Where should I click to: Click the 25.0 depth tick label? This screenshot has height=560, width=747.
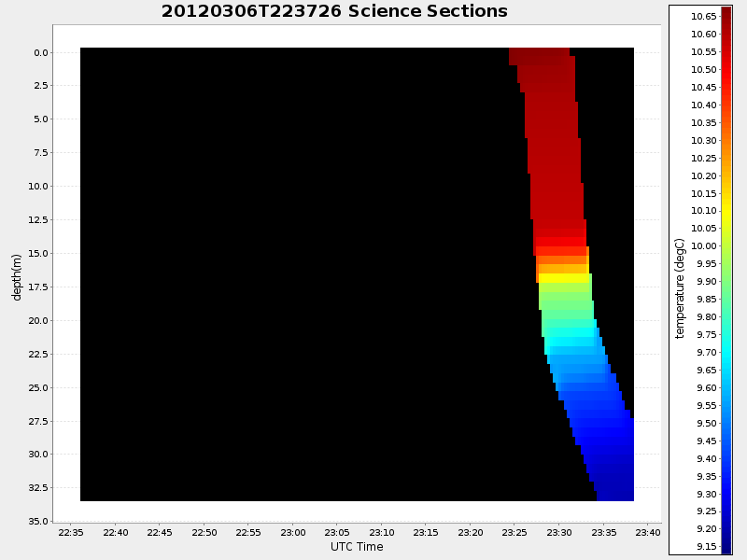(38, 387)
